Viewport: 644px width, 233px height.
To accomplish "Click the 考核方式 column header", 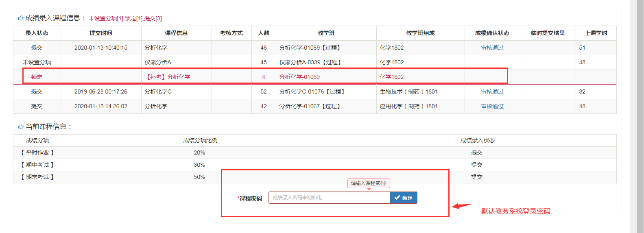I will 231,33.
